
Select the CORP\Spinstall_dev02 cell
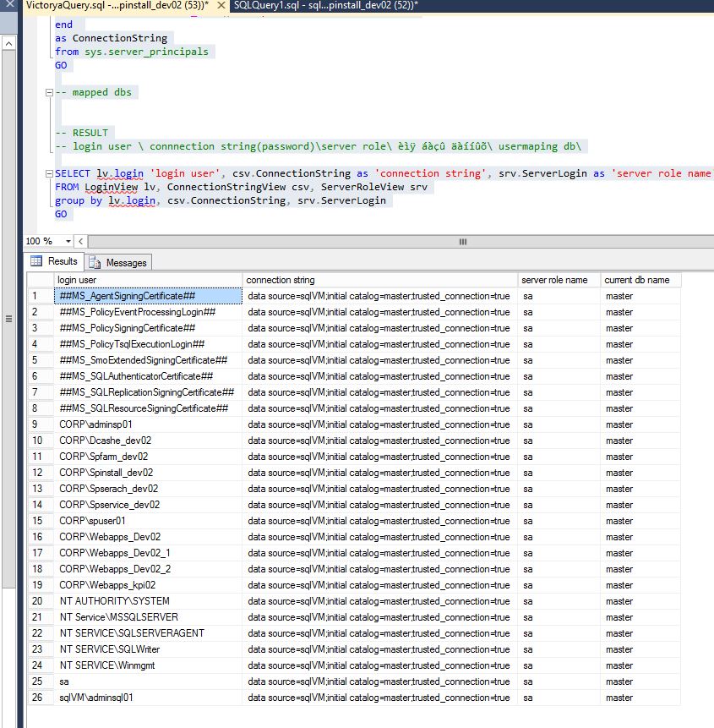point(148,473)
